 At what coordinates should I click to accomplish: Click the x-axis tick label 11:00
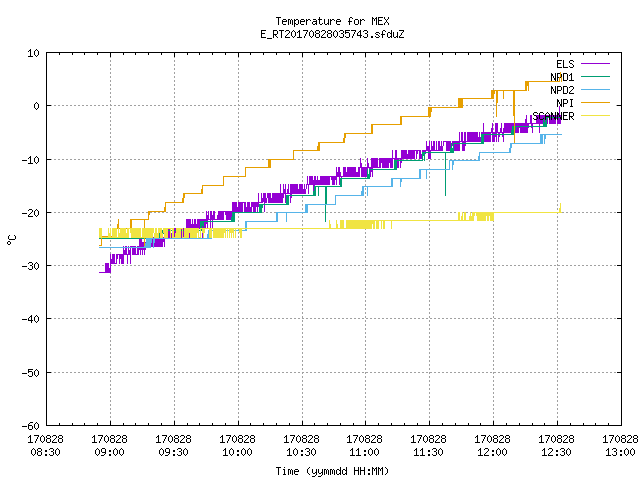point(364,452)
